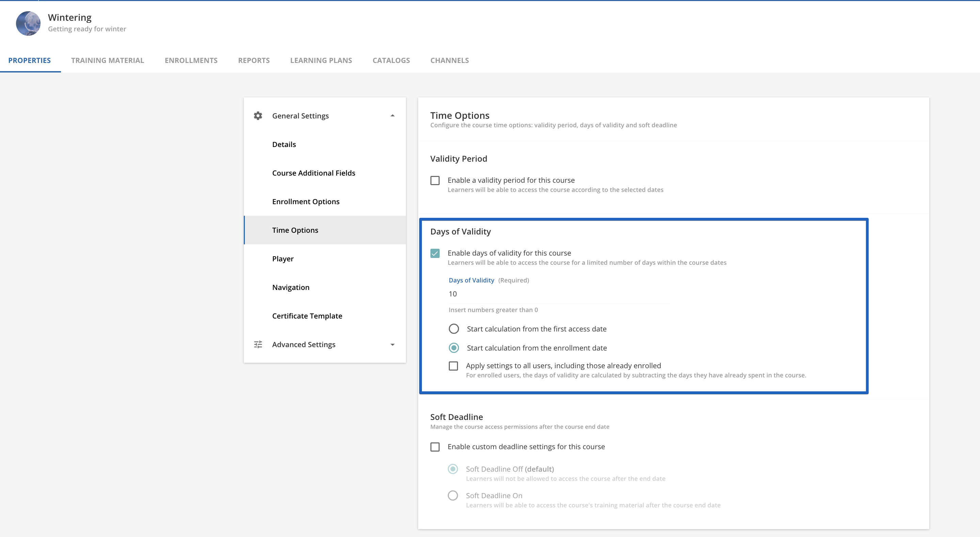Image resolution: width=980 pixels, height=537 pixels.
Task: Select Enrollment Options in the sidebar
Action: click(325, 201)
